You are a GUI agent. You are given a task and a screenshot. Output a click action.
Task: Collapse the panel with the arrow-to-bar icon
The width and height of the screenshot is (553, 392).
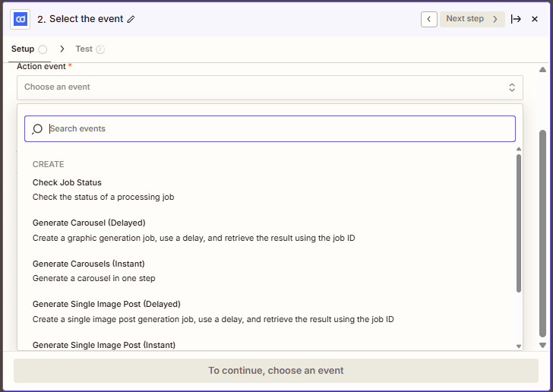pos(516,19)
